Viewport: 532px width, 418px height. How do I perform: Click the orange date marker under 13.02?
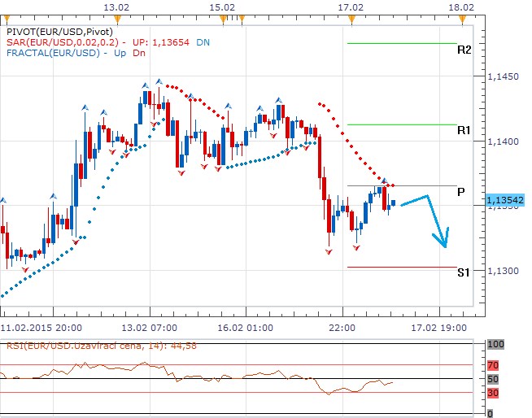(117, 17)
